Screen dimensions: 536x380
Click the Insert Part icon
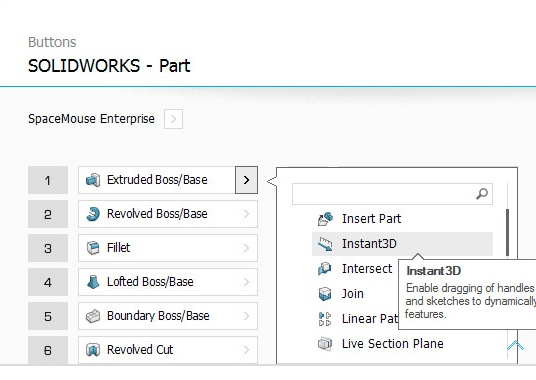coord(325,219)
